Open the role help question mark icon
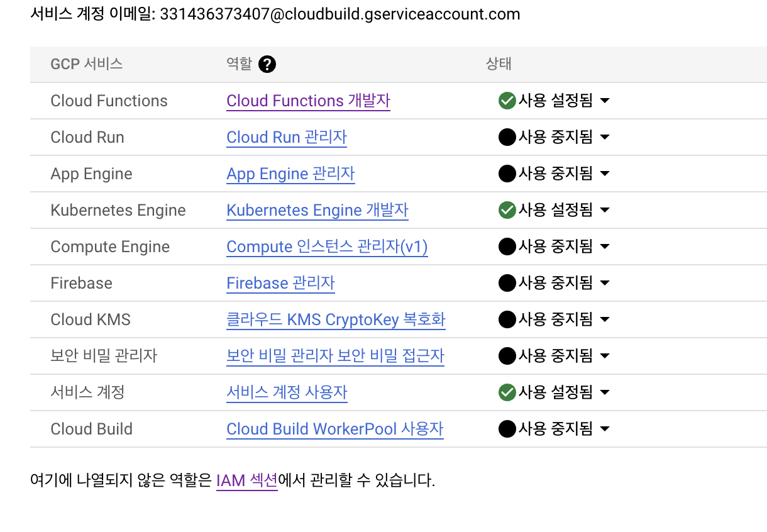Screen dimensions: 767x532 point(267,64)
